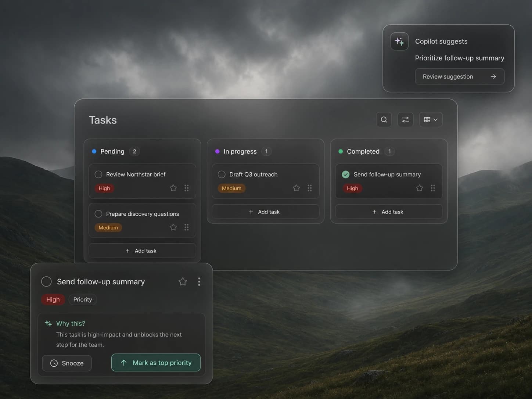Viewport: 532px width, 399px height.
Task: Click the blue Pending status dot
Action: [x=94, y=151]
